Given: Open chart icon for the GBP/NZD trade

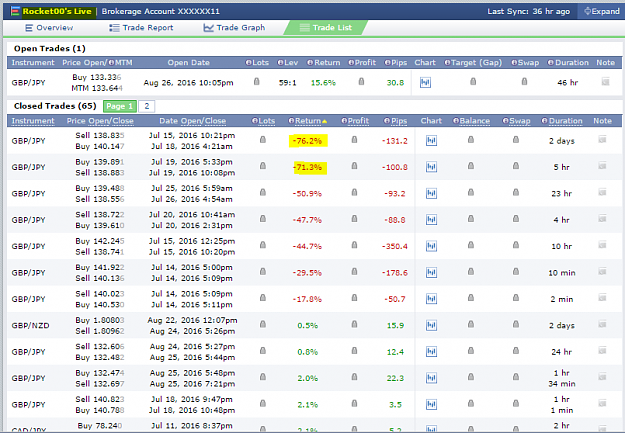Looking at the screenshot, I should click(x=431, y=325).
